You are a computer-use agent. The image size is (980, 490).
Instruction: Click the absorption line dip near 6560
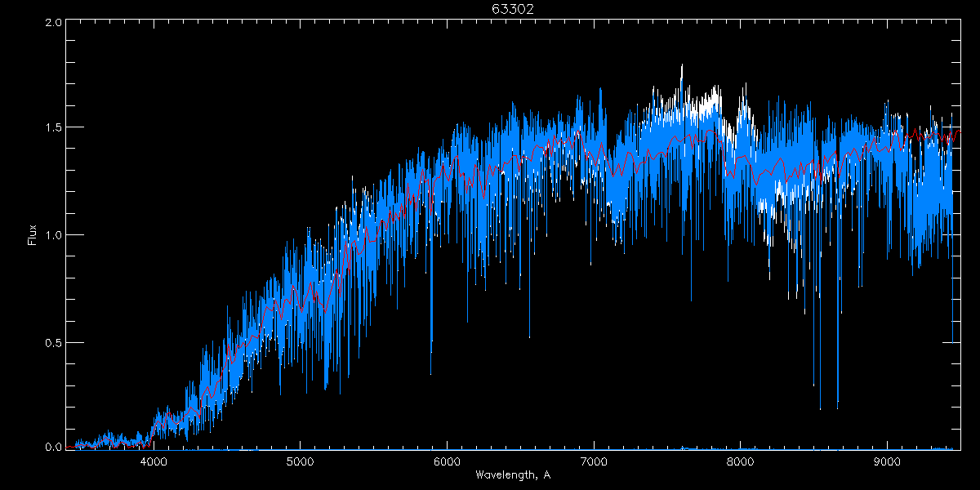[529, 336]
